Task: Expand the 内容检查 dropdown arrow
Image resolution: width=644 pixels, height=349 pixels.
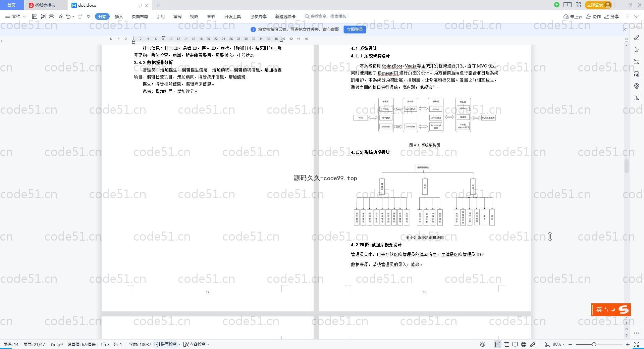Action: pos(208,344)
